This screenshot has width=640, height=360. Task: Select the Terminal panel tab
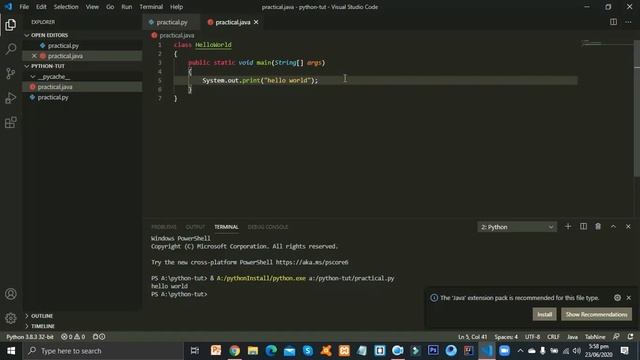pyautogui.click(x=227, y=227)
